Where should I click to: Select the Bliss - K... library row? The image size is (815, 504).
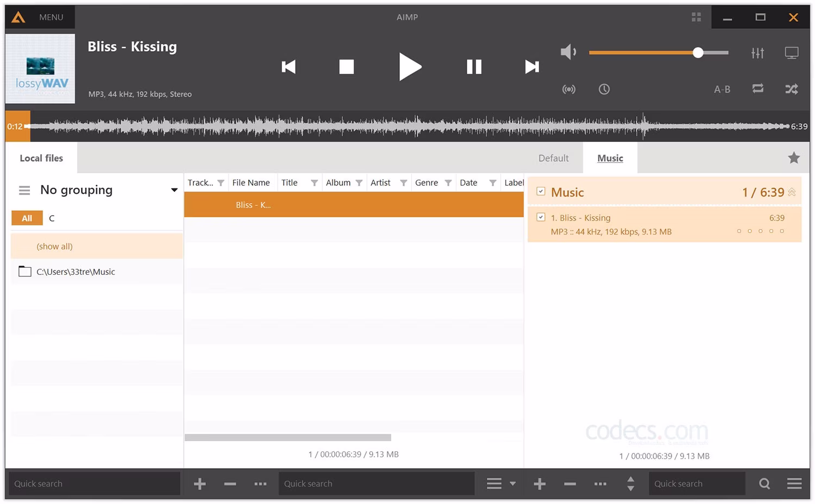pos(354,205)
